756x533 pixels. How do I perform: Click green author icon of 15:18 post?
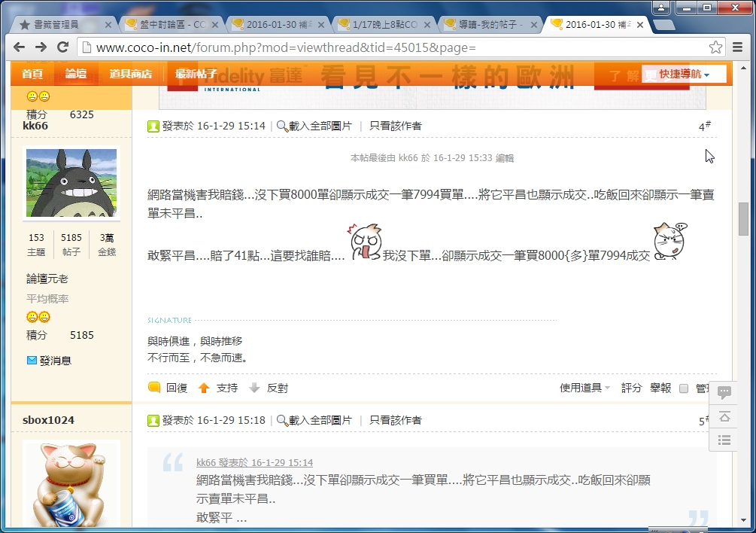click(153, 421)
